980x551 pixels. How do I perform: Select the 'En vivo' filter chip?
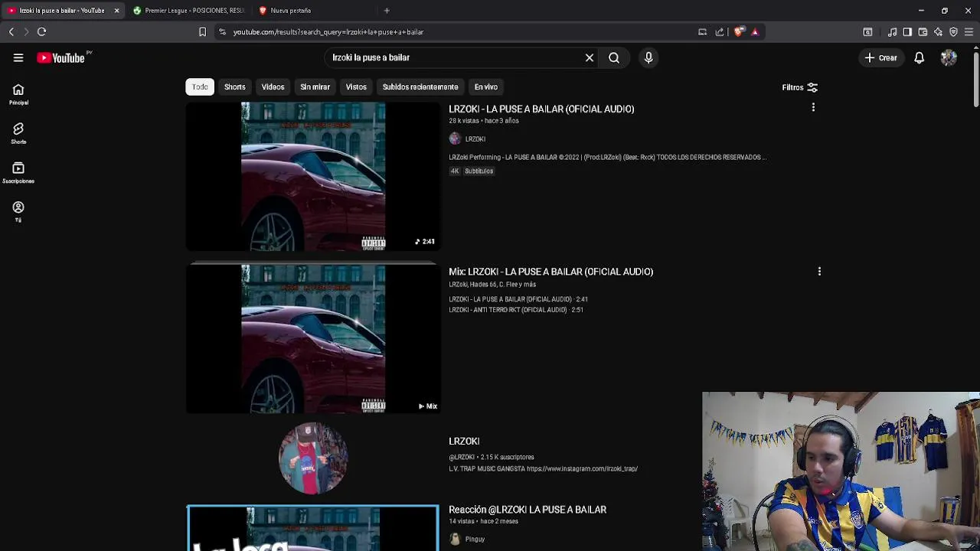point(486,87)
